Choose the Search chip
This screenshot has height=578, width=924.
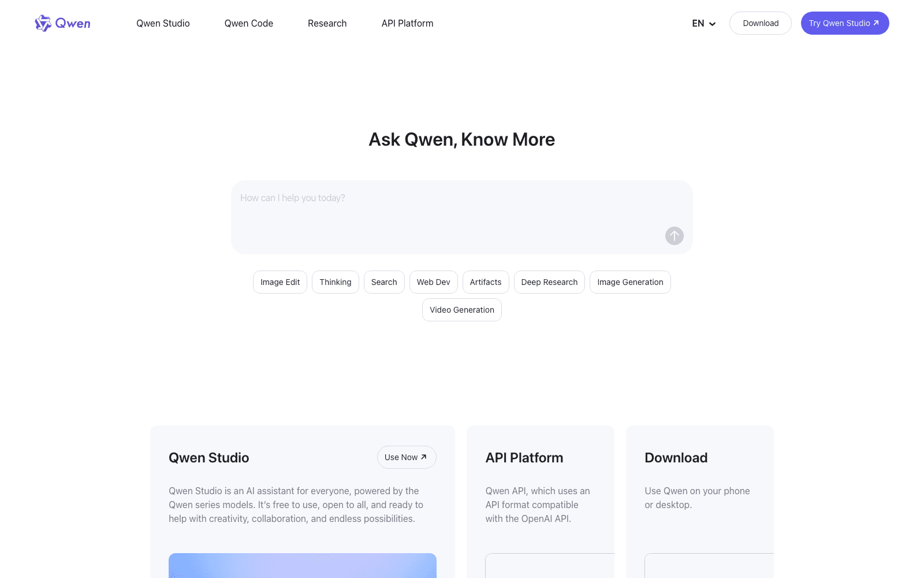coord(384,282)
